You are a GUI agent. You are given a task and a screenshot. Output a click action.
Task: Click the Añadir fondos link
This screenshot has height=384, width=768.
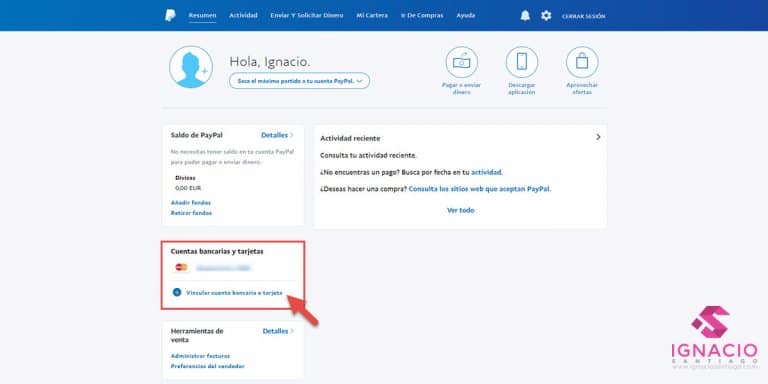(x=191, y=203)
